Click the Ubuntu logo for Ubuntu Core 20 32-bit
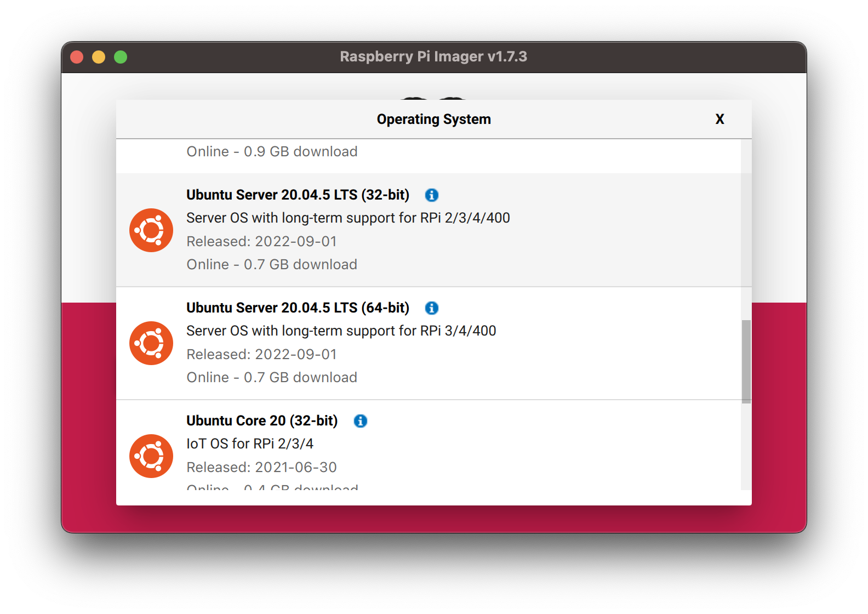 151,456
